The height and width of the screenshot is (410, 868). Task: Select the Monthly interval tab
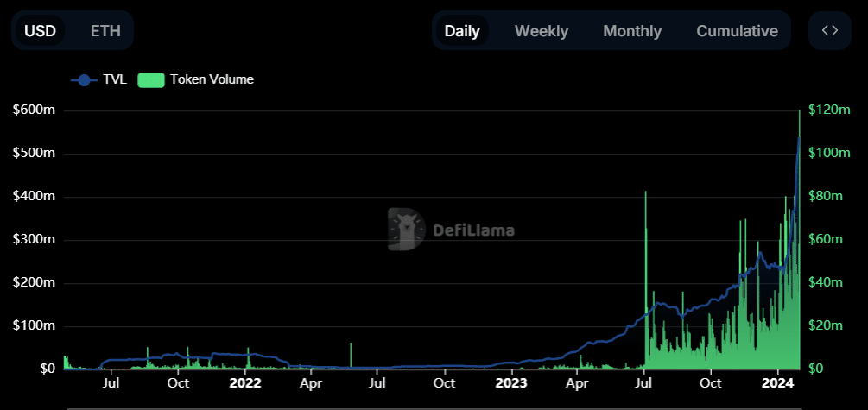pyautogui.click(x=632, y=30)
